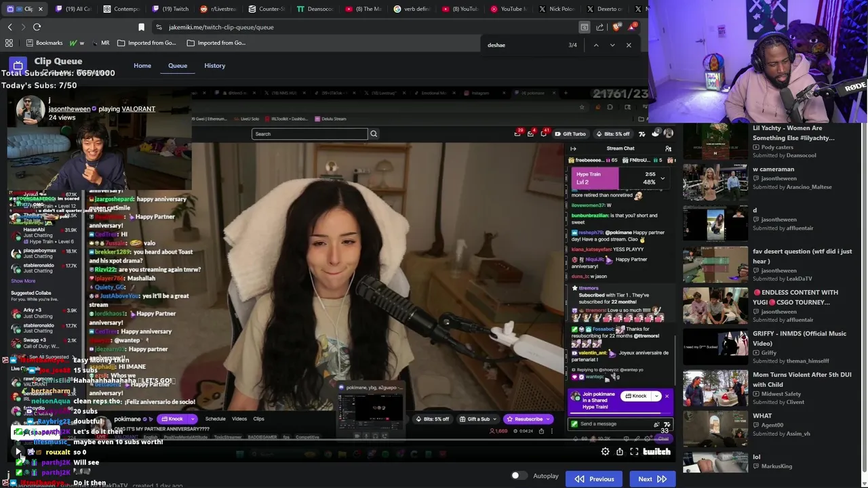Open the browser apps grid icon
Screen dimensions: 868x488
tap(9, 43)
